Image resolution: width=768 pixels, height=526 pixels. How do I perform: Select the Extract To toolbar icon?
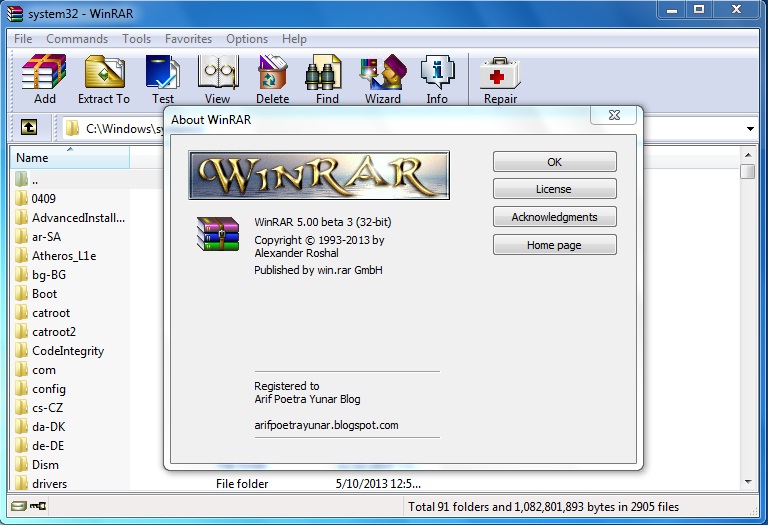(x=104, y=78)
